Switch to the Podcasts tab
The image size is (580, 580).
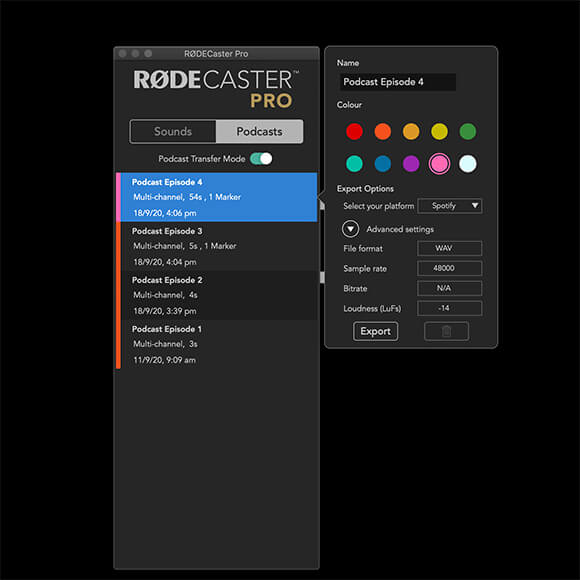coord(259,131)
